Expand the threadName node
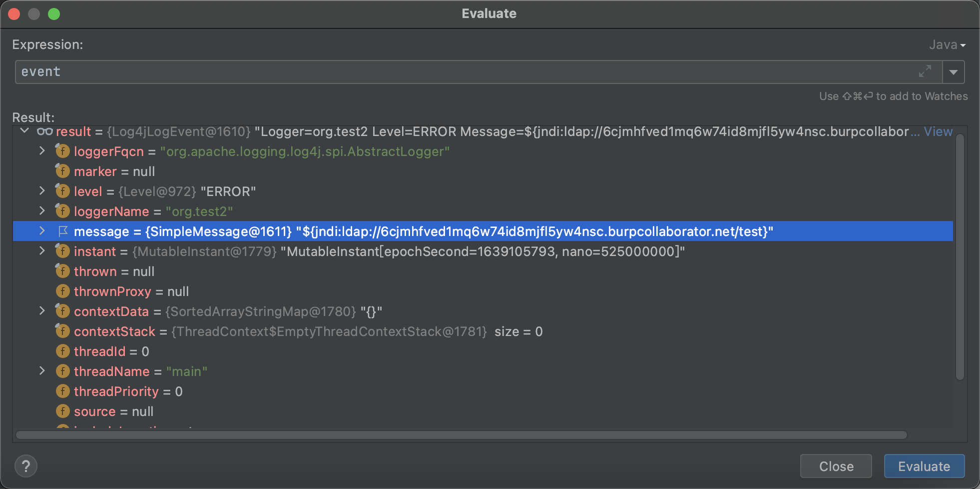The height and width of the screenshot is (489, 980). [x=42, y=371]
